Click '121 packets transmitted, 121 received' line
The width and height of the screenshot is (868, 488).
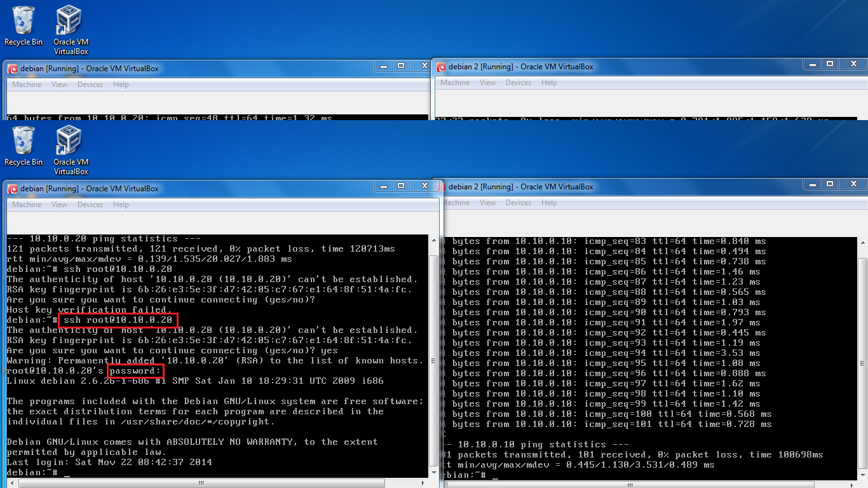click(x=201, y=249)
